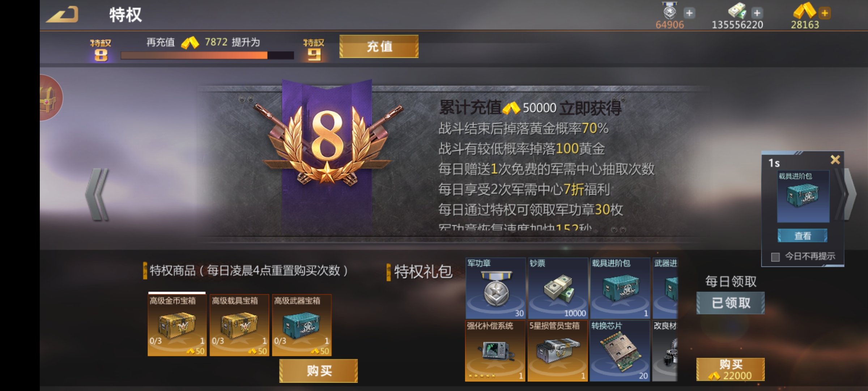Image resolution: width=868 pixels, height=391 pixels.
Task: Tap the 军功章 medal reward icon
Action: (495, 288)
